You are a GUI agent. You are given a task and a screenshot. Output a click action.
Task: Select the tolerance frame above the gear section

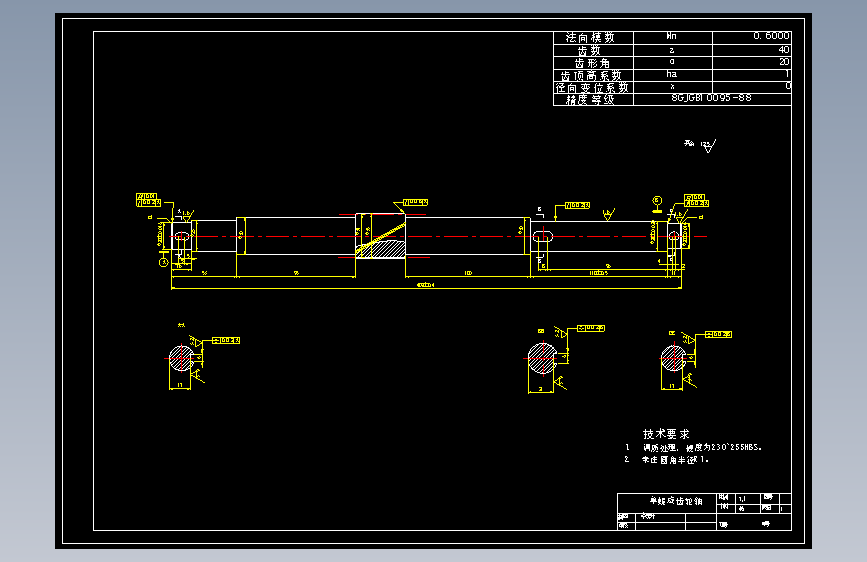coord(415,202)
